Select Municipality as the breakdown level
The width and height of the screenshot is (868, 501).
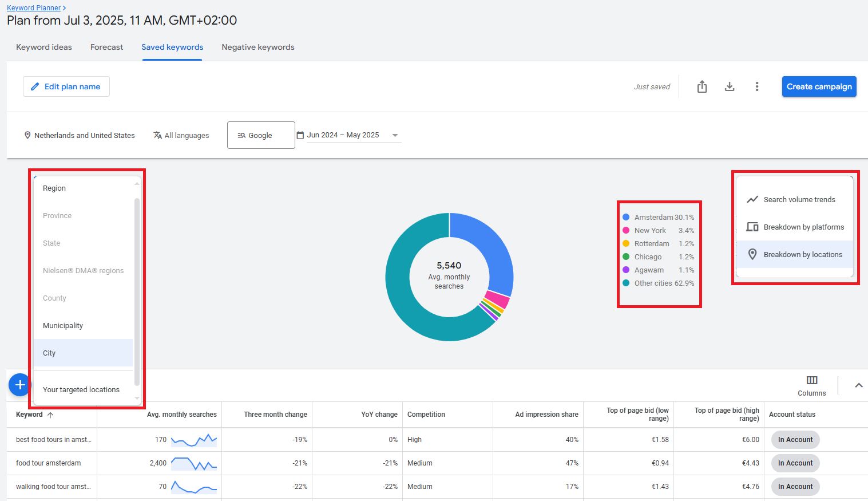62,325
